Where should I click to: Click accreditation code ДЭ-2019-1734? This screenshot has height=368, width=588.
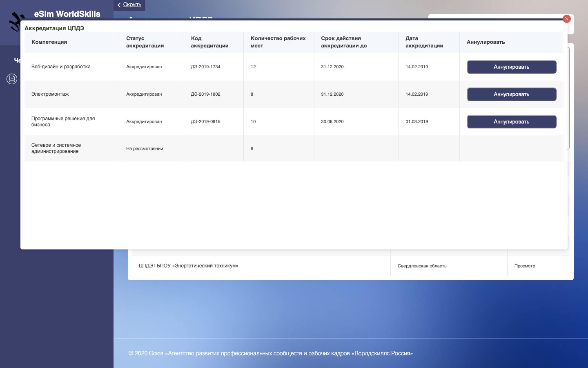click(x=205, y=67)
